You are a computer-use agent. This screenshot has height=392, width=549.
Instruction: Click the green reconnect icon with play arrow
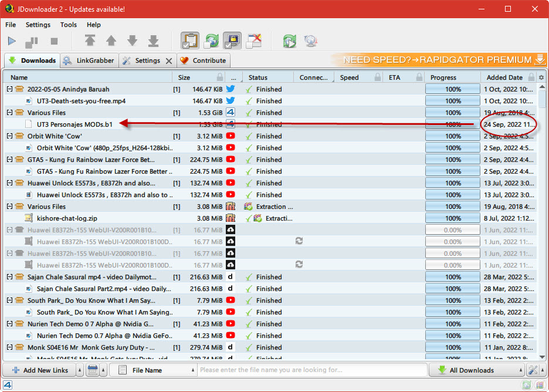pos(289,41)
